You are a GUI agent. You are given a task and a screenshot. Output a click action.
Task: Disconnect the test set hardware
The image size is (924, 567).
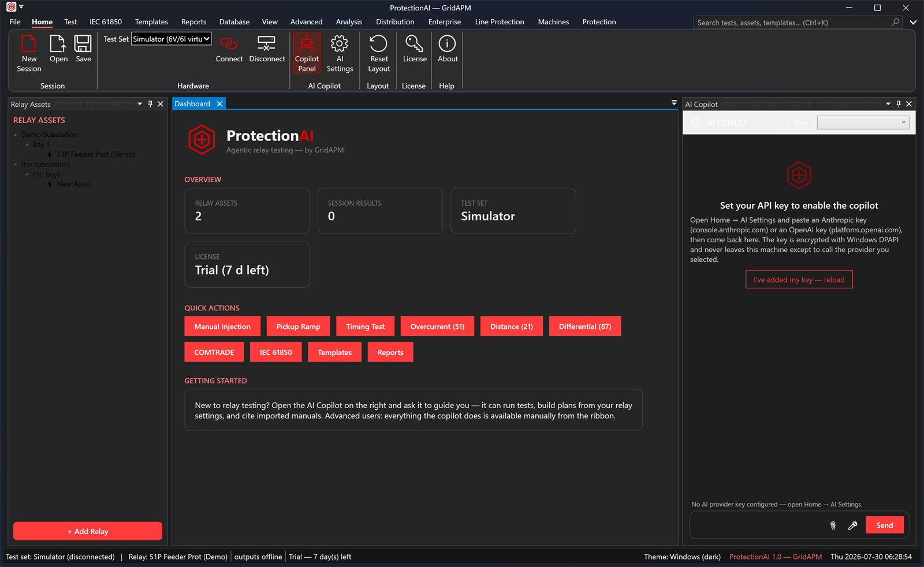pos(267,49)
